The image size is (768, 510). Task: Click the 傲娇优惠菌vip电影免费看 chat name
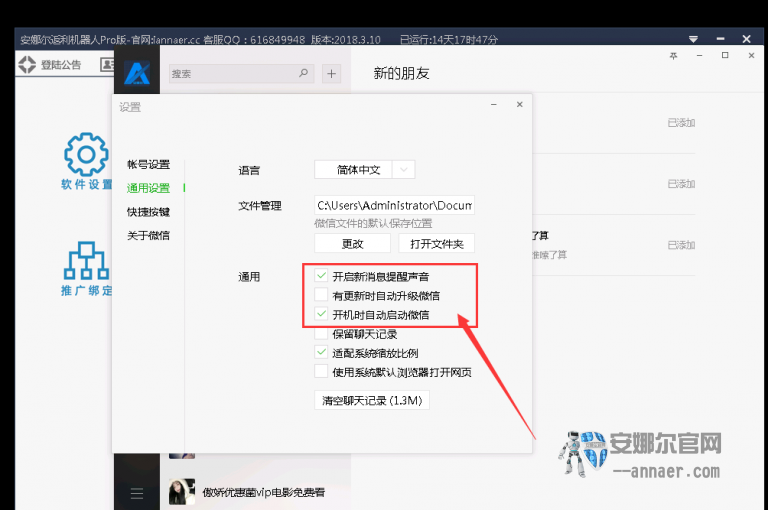(x=264, y=492)
